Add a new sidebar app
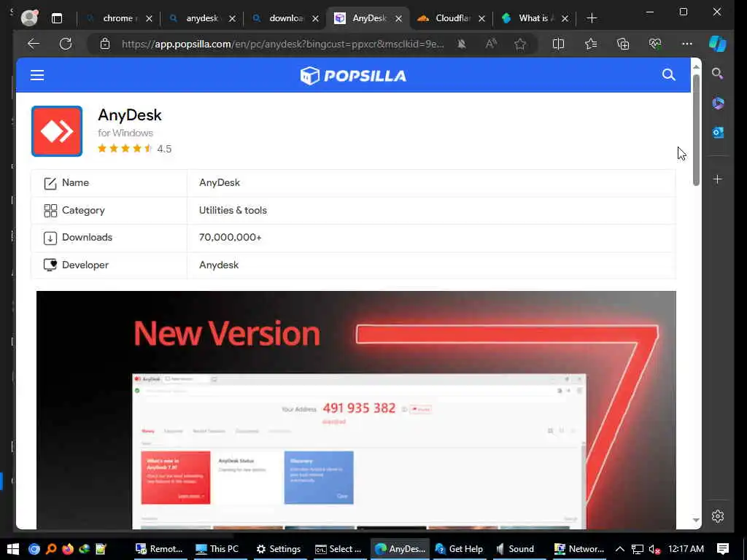The height and width of the screenshot is (560, 747). [x=718, y=179]
